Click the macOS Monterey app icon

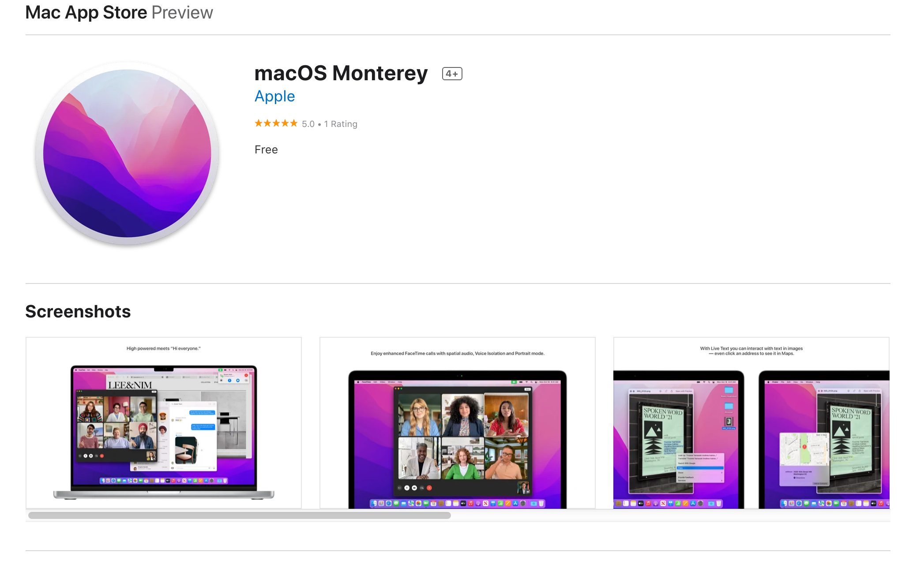(127, 153)
